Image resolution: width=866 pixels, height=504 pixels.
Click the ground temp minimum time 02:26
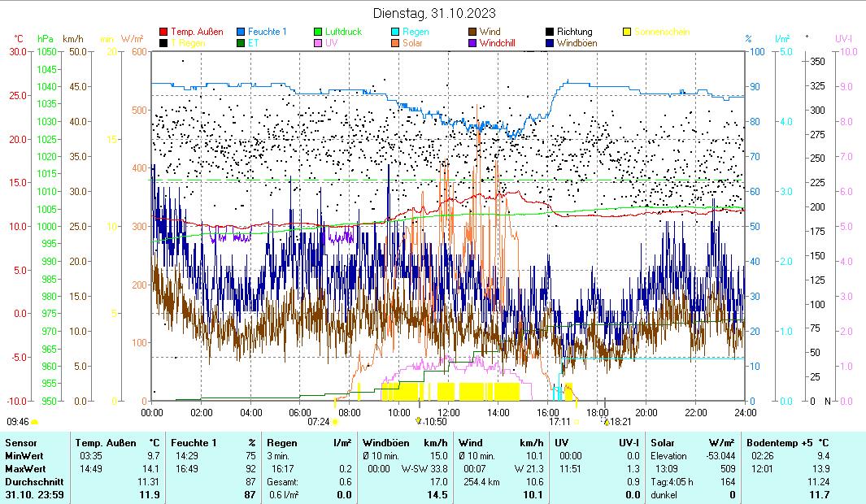(763, 456)
